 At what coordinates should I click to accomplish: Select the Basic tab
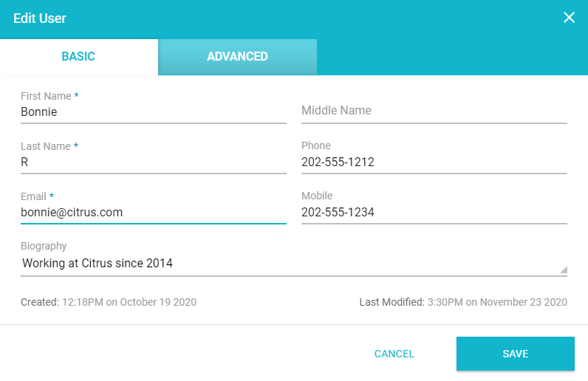click(x=78, y=56)
